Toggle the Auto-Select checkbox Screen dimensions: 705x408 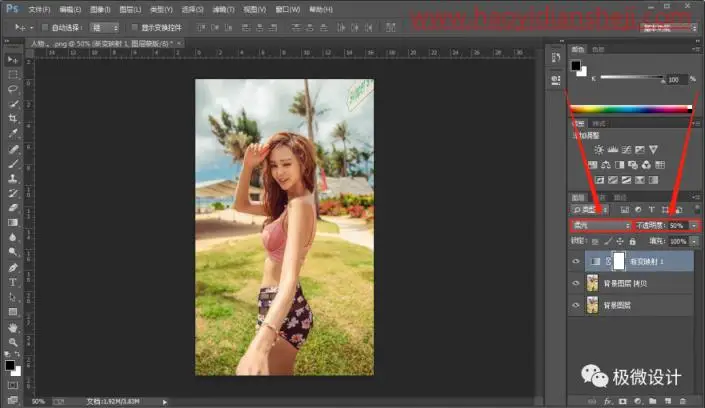click(x=45, y=27)
